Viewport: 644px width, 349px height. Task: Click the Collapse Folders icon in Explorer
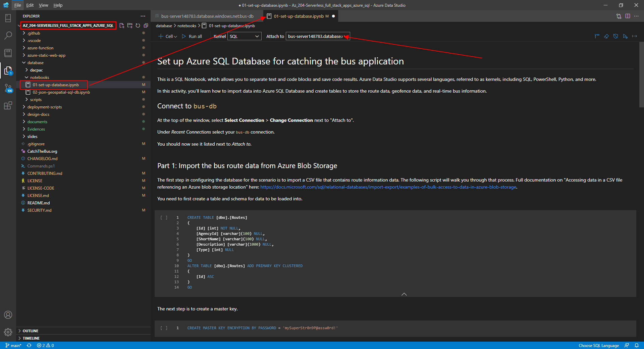[146, 26]
